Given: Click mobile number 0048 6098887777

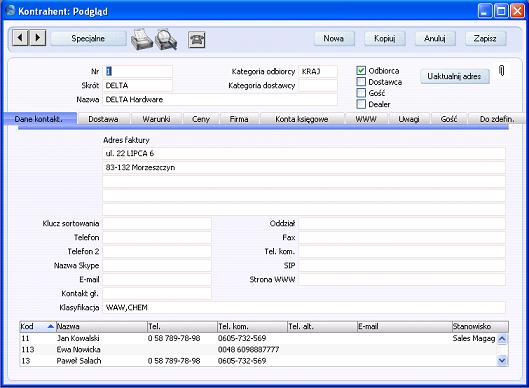Looking at the screenshot, I should click(248, 350).
